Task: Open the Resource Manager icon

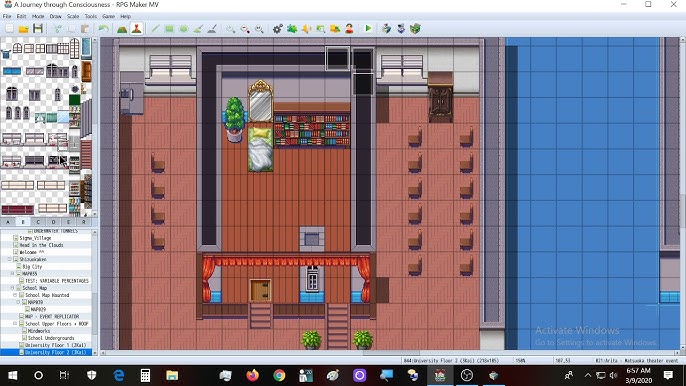Action: (335, 29)
